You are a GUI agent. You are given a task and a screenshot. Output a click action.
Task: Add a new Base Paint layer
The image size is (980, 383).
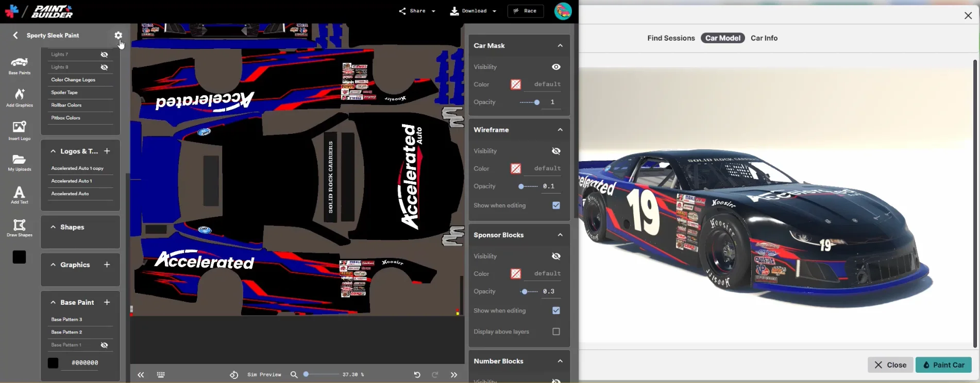pyautogui.click(x=107, y=302)
